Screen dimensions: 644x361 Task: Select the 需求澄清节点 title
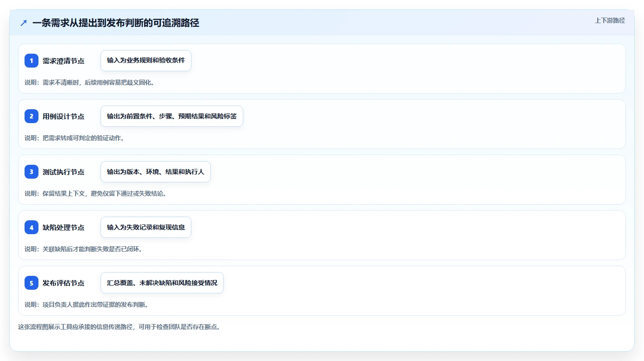63,61
